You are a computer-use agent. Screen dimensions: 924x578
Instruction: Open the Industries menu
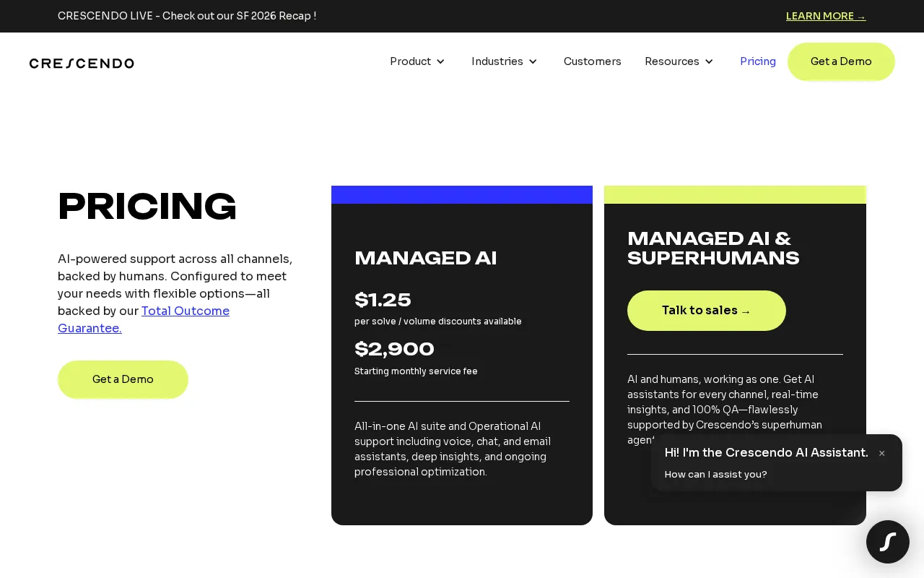(497, 61)
